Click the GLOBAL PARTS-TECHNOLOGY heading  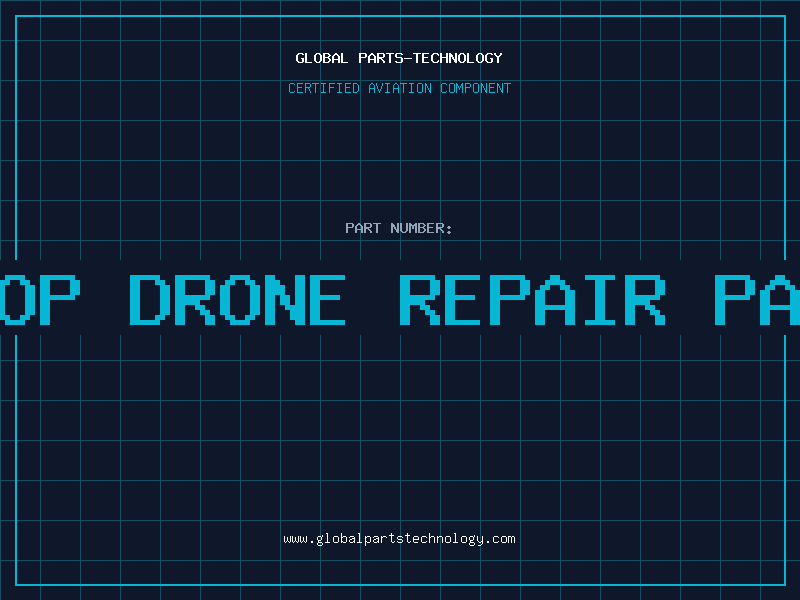coord(399,58)
